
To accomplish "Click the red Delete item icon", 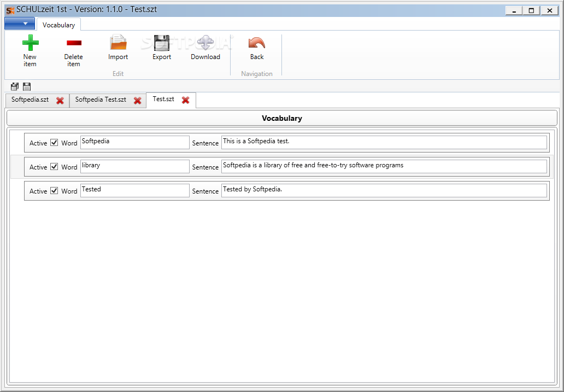I will coord(74,43).
